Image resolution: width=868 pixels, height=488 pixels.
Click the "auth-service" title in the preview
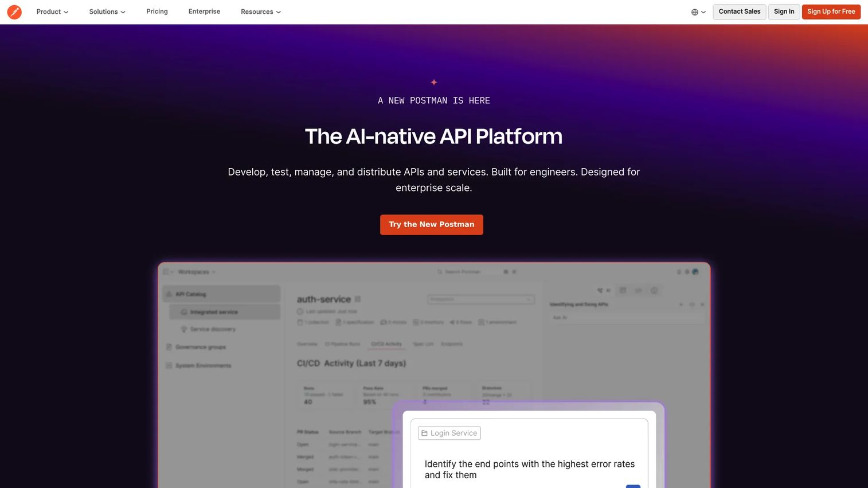click(324, 299)
